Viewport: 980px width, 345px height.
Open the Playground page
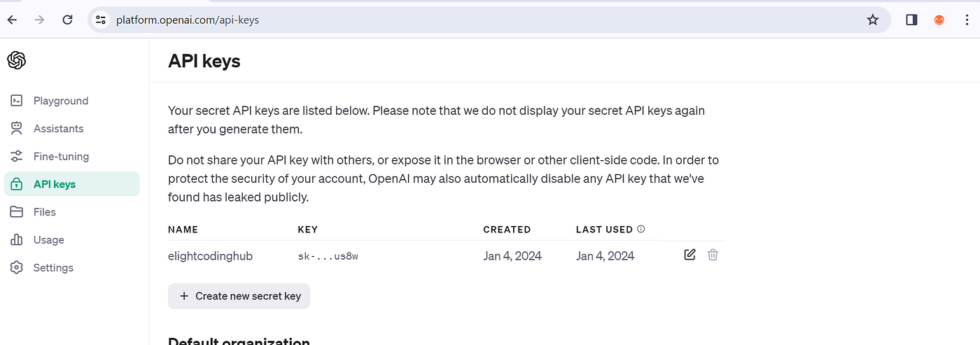[61, 101]
